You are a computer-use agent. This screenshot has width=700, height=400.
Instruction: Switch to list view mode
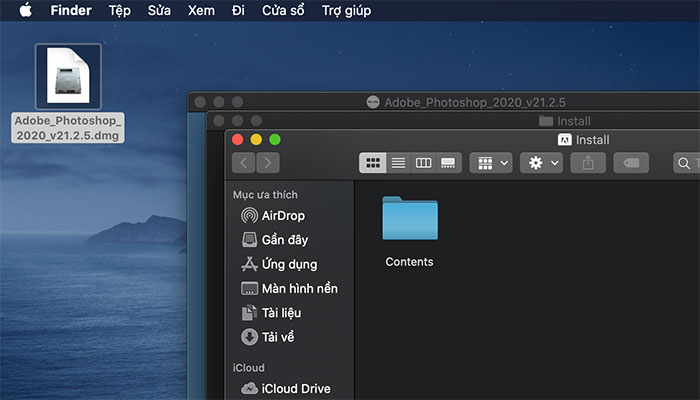point(398,162)
